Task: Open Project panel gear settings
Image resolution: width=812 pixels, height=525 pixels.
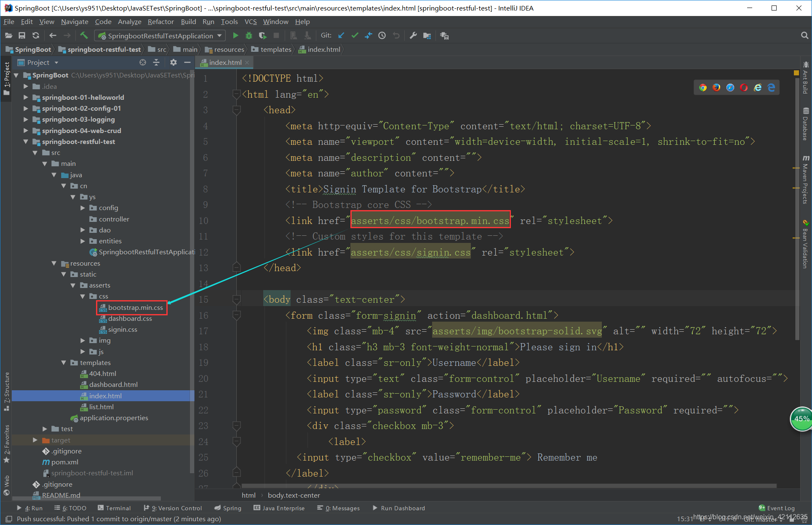Action: click(173, 62)
